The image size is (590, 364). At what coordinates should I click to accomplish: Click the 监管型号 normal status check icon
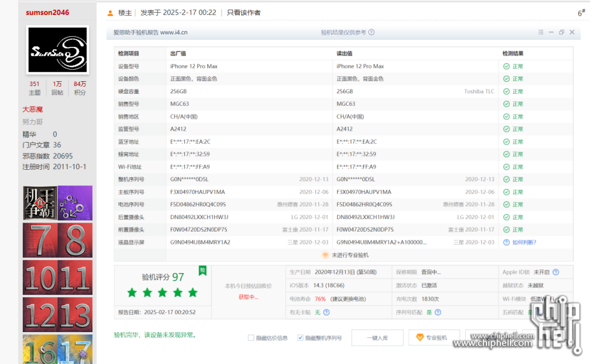point(506,129)
